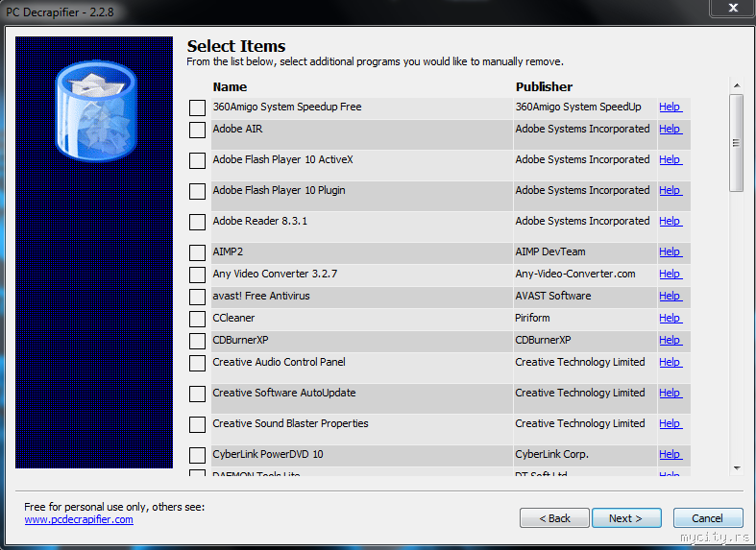Screen dimensions: 756x550
Task: Open Help link for AIMP2
Action: (x=670, y=251)
